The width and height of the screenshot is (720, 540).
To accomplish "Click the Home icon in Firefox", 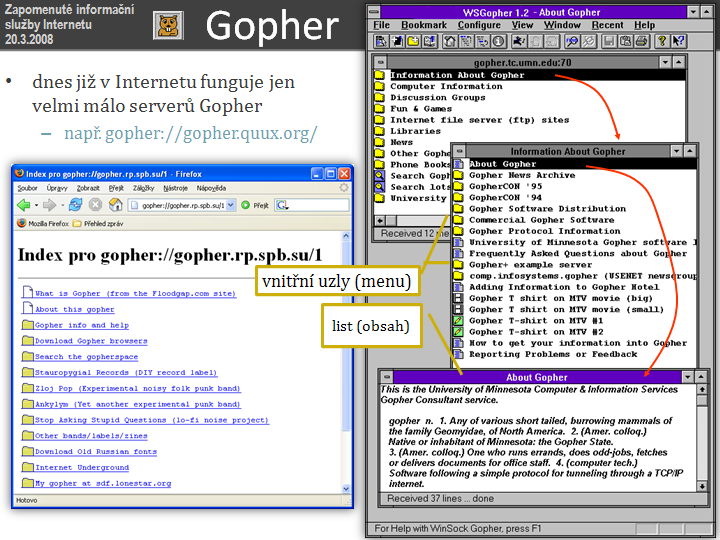I will pos(116,204).
